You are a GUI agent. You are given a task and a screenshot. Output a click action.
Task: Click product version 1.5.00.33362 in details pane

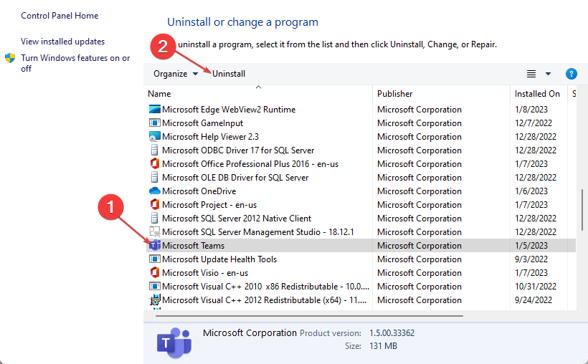(392, 333)
